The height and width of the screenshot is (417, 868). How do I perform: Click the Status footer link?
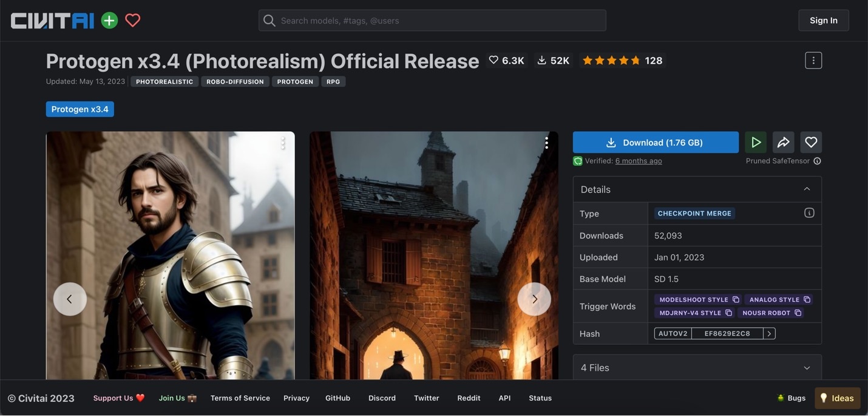pyautogui.click(x=540, y=398)
